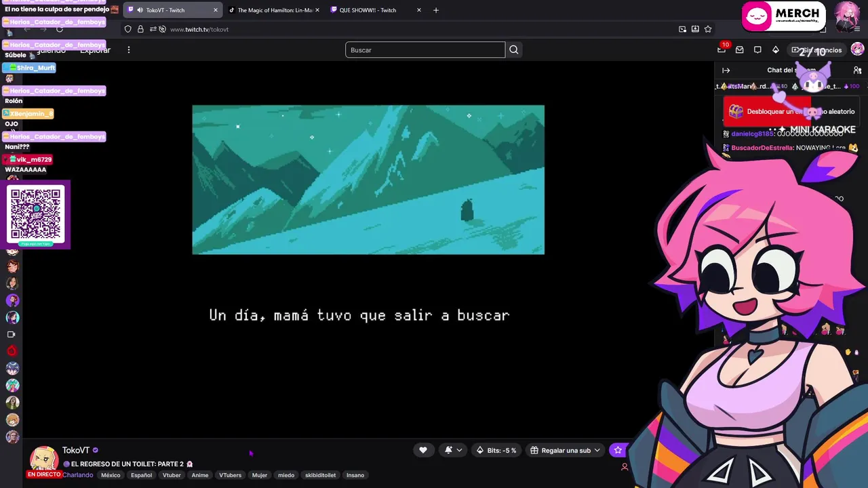Open sidebar camera icon
868x488 pixels.
11,334
